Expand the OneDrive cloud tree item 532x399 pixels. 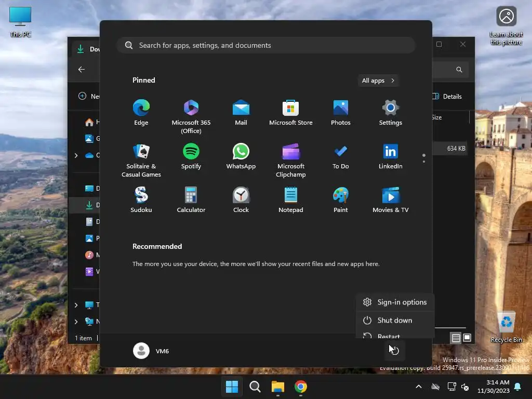click(x=76, y=155)
